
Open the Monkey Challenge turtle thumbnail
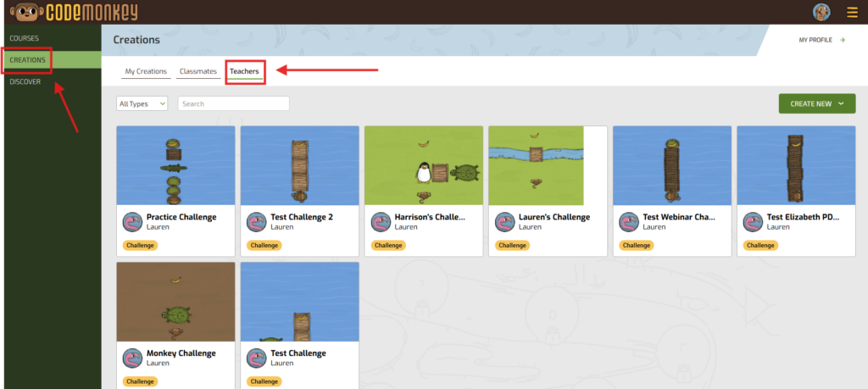click(x=176, y=302)
